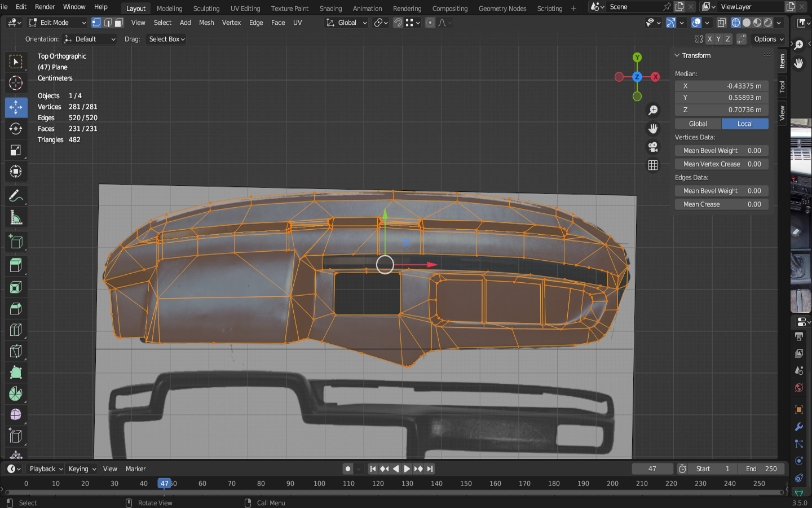Open the viewport shading options dropdown

pyautogui.click(x=779, y=23)
